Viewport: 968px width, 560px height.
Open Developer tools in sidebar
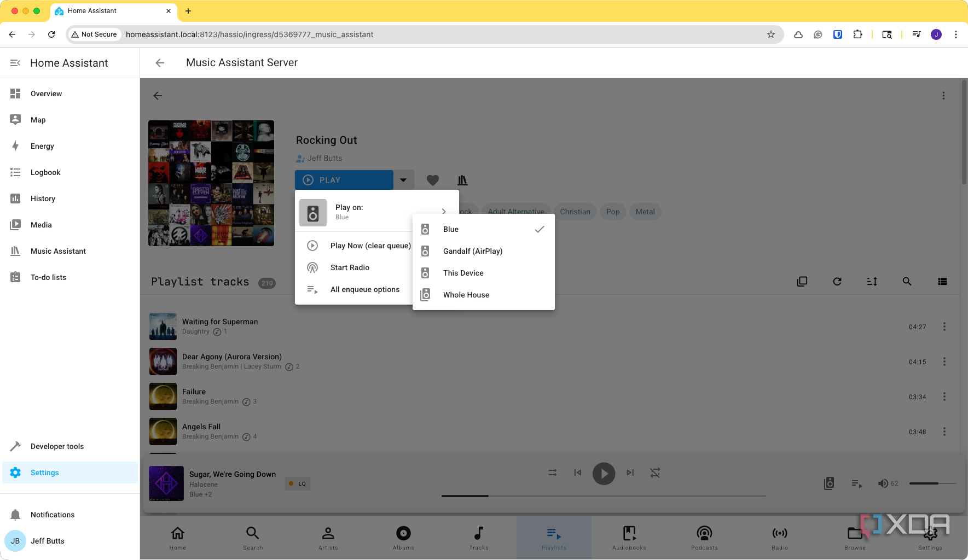pos(70,446)
